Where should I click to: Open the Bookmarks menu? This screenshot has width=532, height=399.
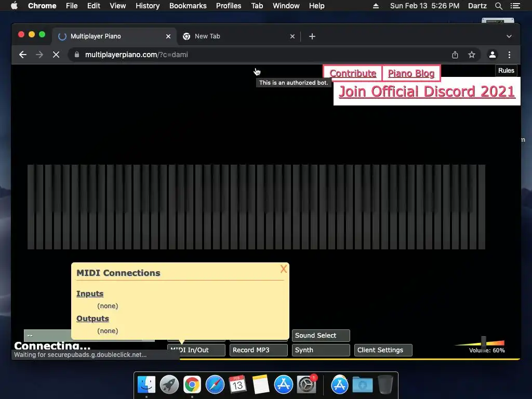[188, 6]
